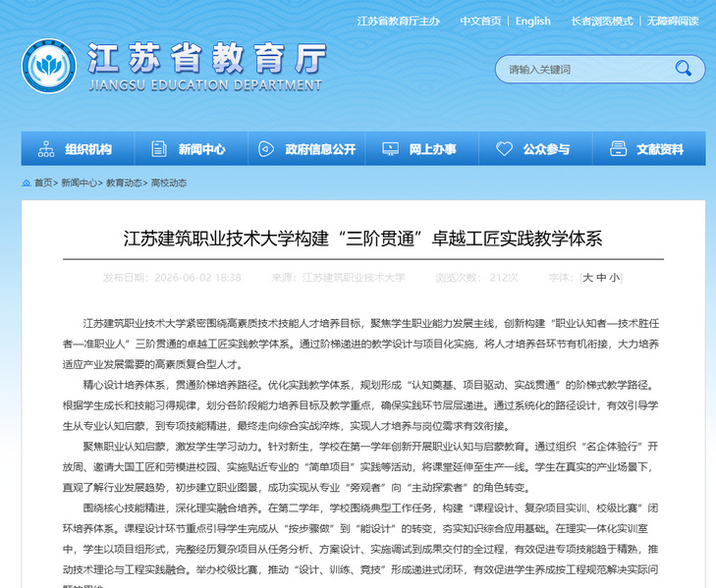Set font size to 大
Image resolution: width=716 pixels, height=588 pixels.
(x=587, y=278)
